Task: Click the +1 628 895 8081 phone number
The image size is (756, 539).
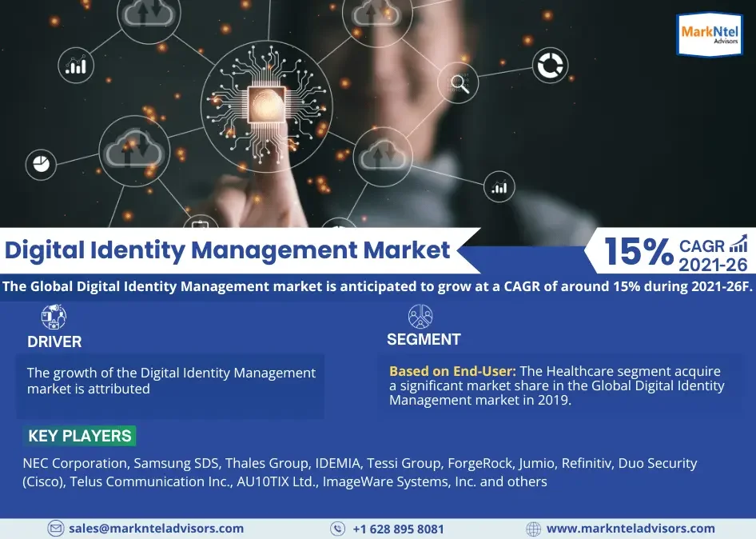Action: pos(398,529)
